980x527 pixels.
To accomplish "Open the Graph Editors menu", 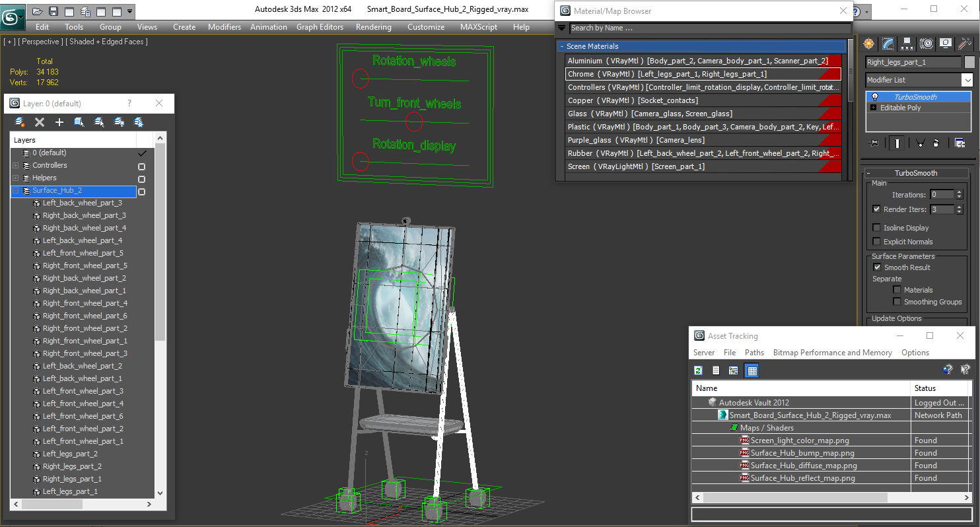I will 320,27.
